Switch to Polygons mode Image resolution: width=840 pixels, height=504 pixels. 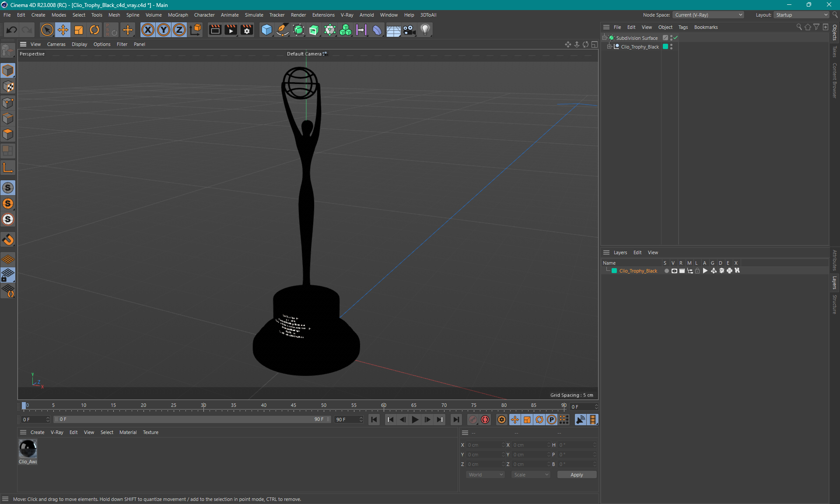tap(8, 134)
